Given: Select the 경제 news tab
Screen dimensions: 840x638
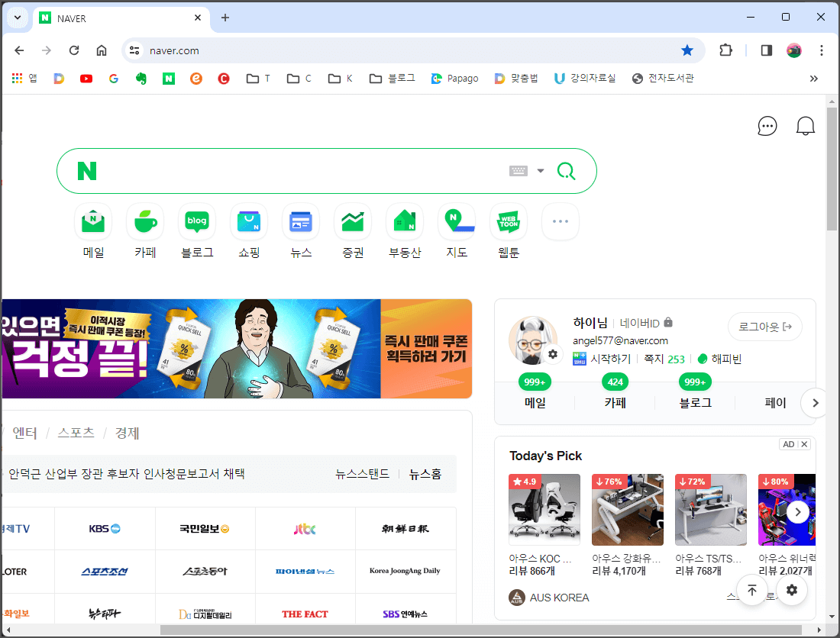Looking at the screenshot, I should point(127,433).
